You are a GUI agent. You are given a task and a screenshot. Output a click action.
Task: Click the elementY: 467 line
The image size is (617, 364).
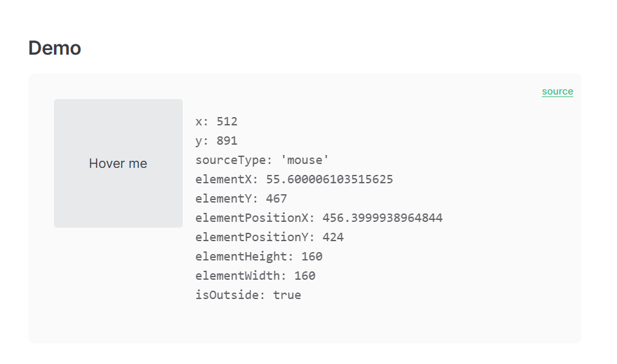pos(241,199)
